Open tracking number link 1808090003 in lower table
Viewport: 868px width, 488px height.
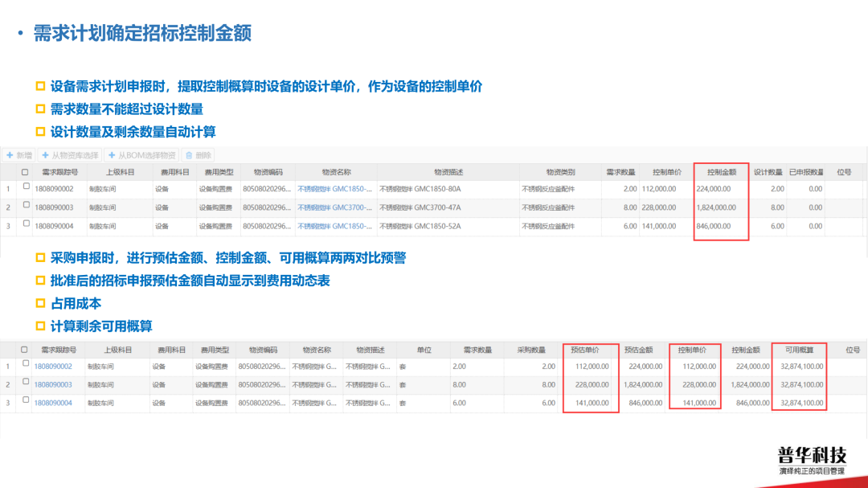click(53, 385)
